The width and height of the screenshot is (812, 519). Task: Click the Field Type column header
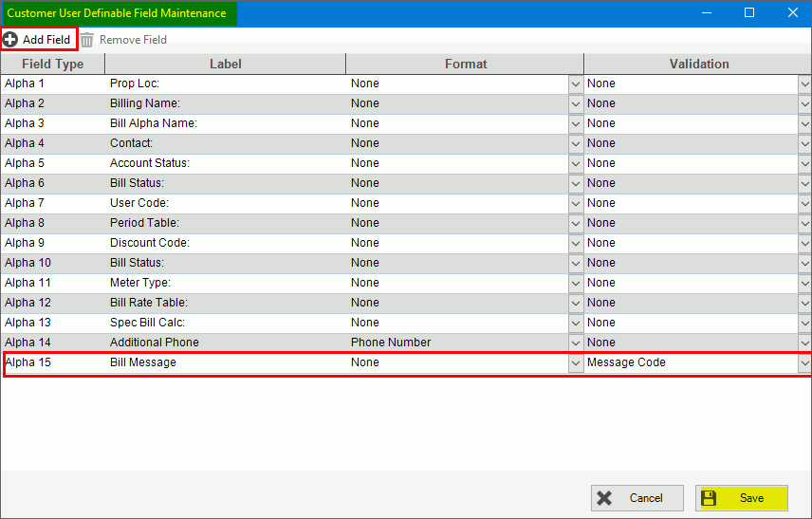click(x=52, y=64)
